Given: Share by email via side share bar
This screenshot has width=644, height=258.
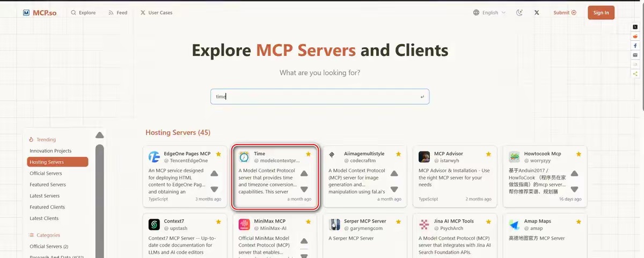Looking at the screenshot, I should coord(635,55).
